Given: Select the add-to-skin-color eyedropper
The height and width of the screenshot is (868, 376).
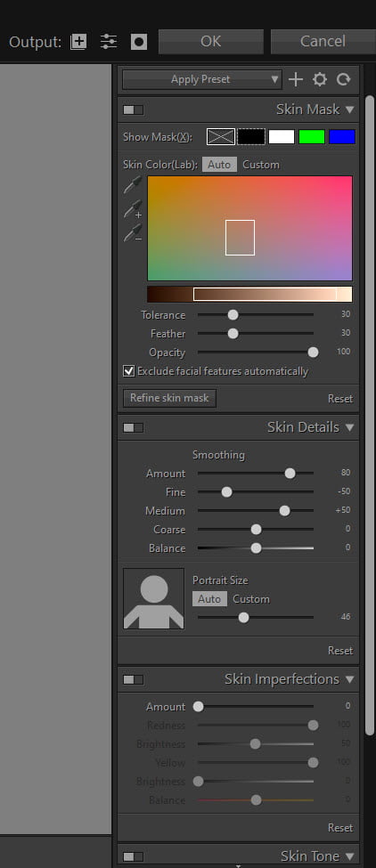Looking at the screenshot, I should click(x=133, y=209).
